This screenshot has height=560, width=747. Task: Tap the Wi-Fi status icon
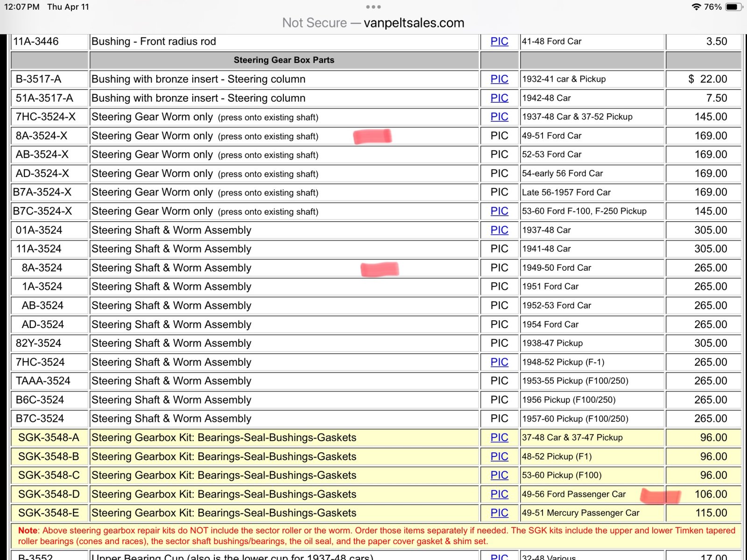coord(696,7)
